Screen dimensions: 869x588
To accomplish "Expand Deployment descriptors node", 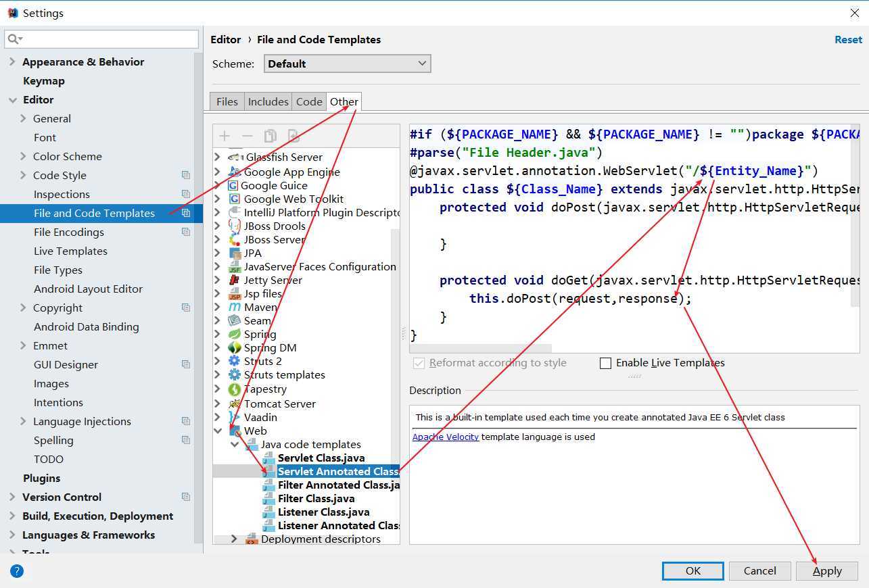I will tap(234, 539).
